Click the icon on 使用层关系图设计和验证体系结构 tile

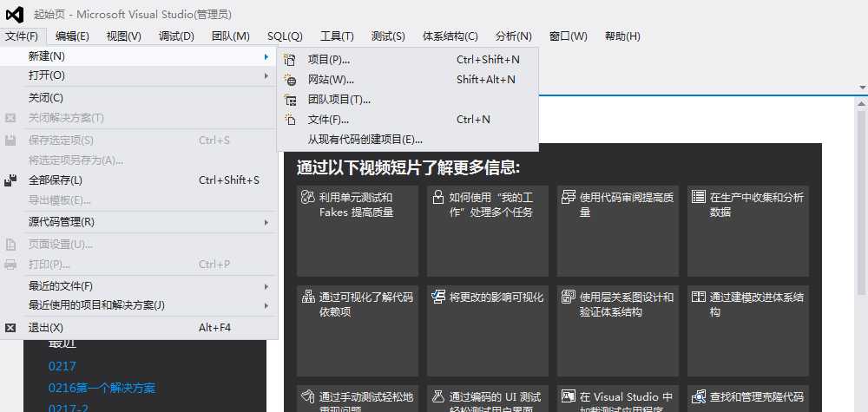[x=569, y=297]
